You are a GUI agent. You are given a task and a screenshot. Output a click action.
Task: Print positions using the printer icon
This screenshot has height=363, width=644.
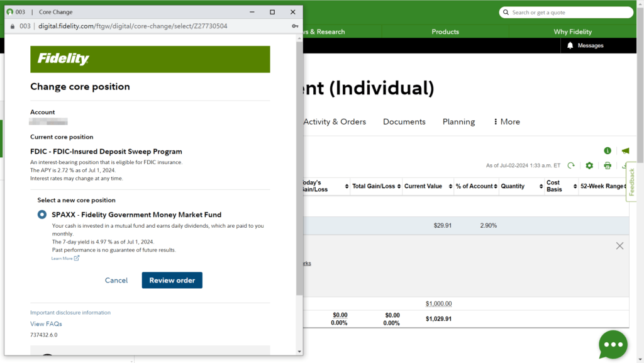click(x=608, y=165)
